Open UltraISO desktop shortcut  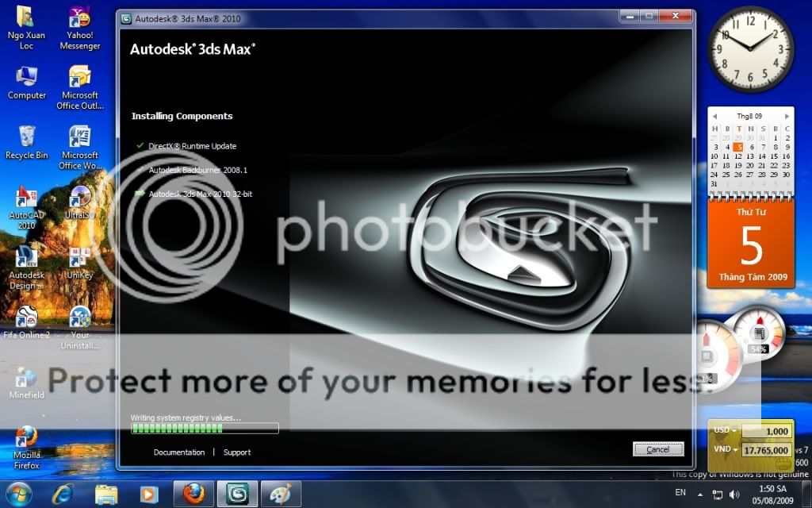[x=80, y=202]
